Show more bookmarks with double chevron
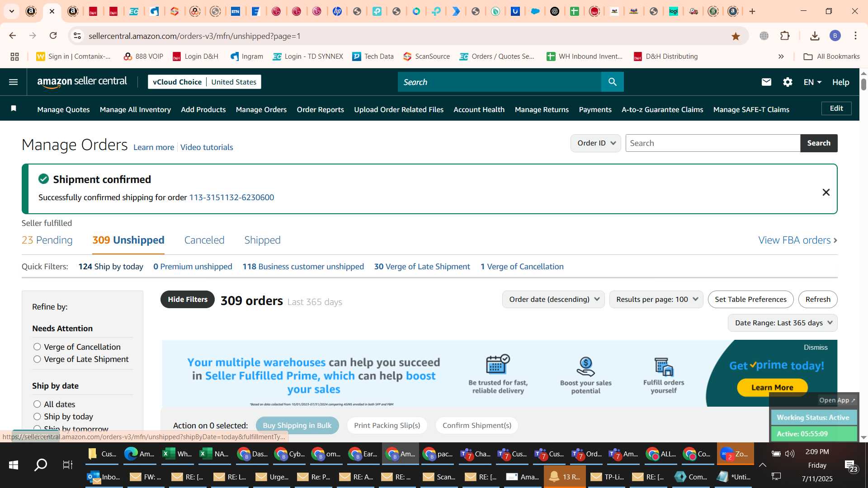Viewport: 868px width, 488px height. coord(781,56)
